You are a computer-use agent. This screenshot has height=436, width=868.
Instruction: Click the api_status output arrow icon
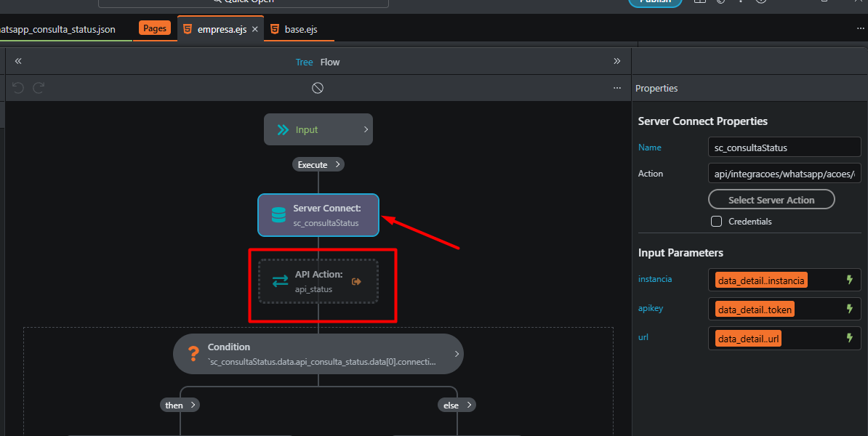point(356,281)
